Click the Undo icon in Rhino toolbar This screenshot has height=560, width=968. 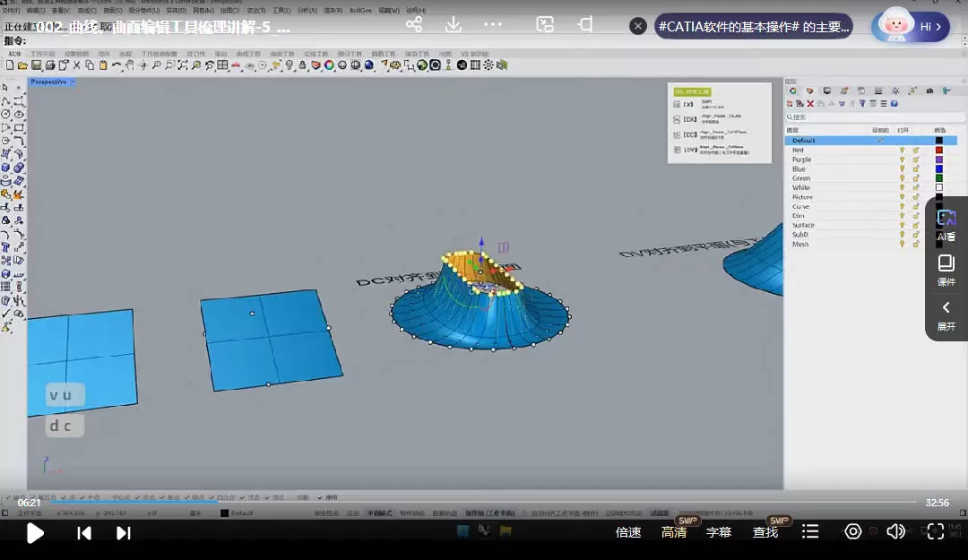pyautogui.click(x=116, y=65)
